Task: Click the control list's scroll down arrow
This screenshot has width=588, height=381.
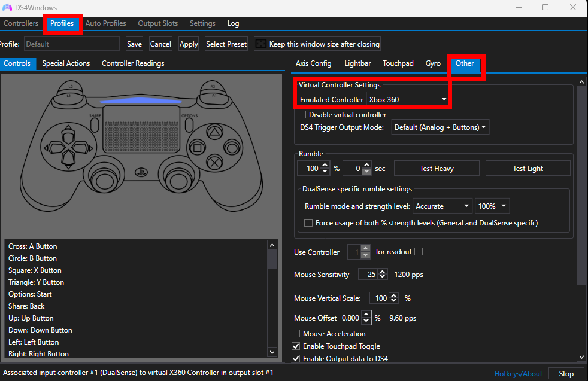Action: (x=272, y=352)
